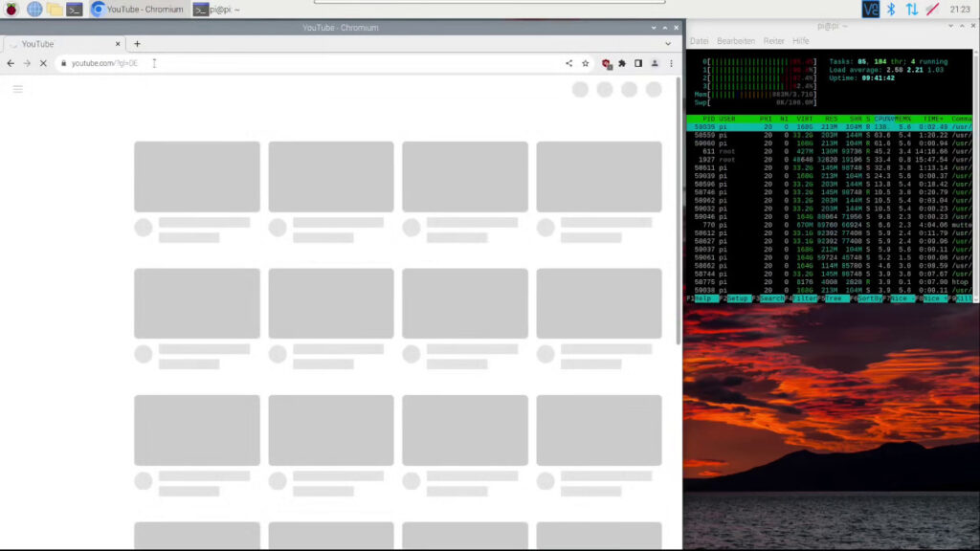Open the muted volume tray icon
The height and width of the screenshot is (551, 980).
[x=932, y=10]
